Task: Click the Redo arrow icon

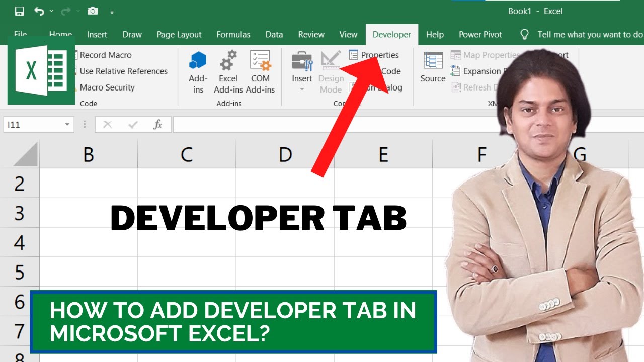Action: point(65,11)
